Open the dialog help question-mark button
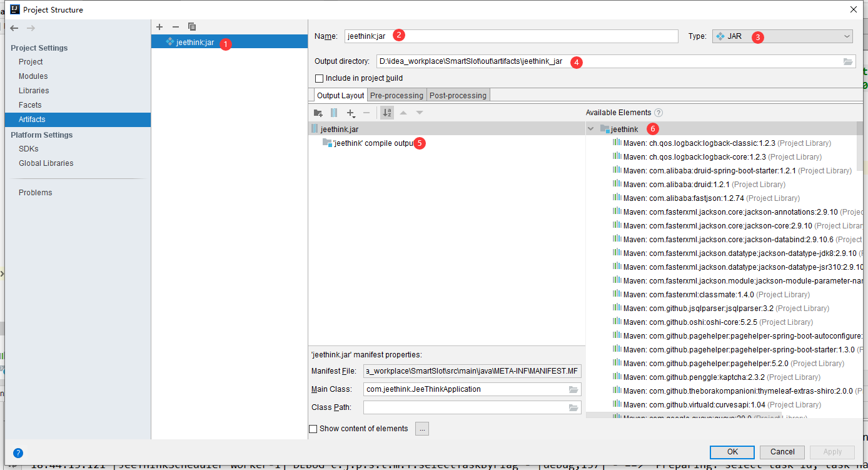The height and width of the screenshot is (470, 868). click(18, 452)
